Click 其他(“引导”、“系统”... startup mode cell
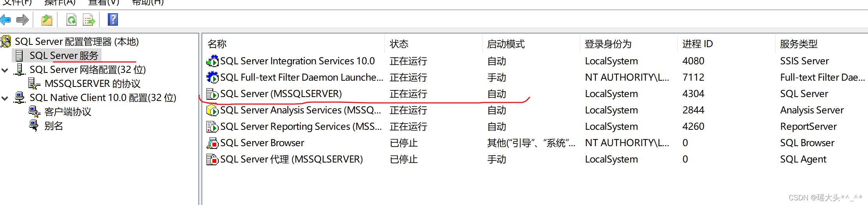Viewport: 868px width, 205px height. click(x=531, y=143)
